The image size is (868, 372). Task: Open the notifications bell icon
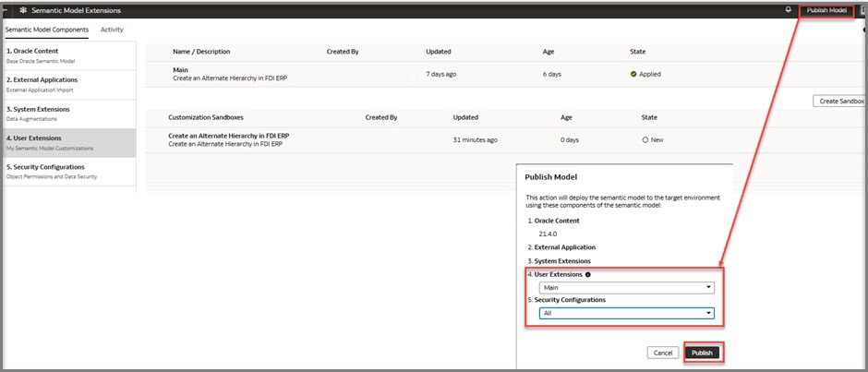(789, 10)
